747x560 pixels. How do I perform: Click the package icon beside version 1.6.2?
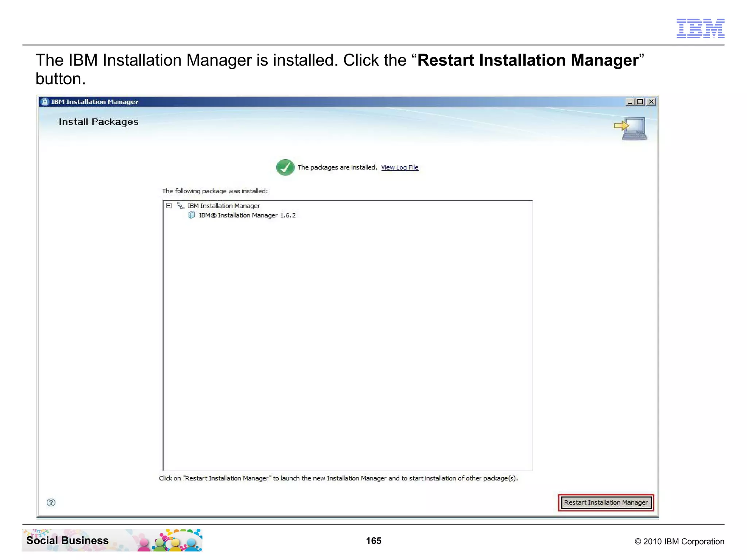click(191, 215)
